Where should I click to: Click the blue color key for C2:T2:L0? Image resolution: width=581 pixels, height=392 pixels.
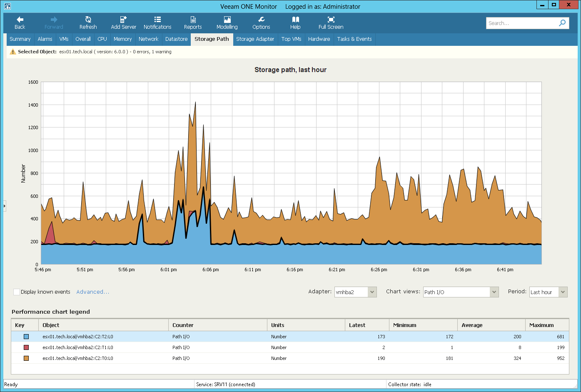(26, 337)
